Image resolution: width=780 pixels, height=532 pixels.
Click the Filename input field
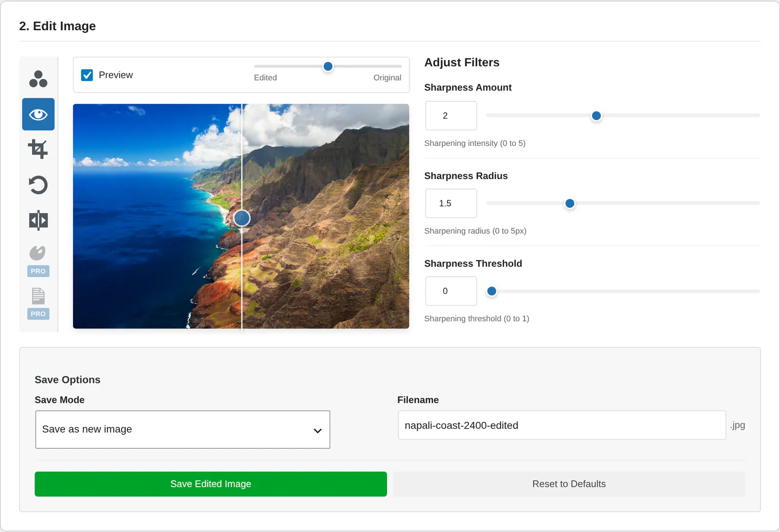point(562,425)
